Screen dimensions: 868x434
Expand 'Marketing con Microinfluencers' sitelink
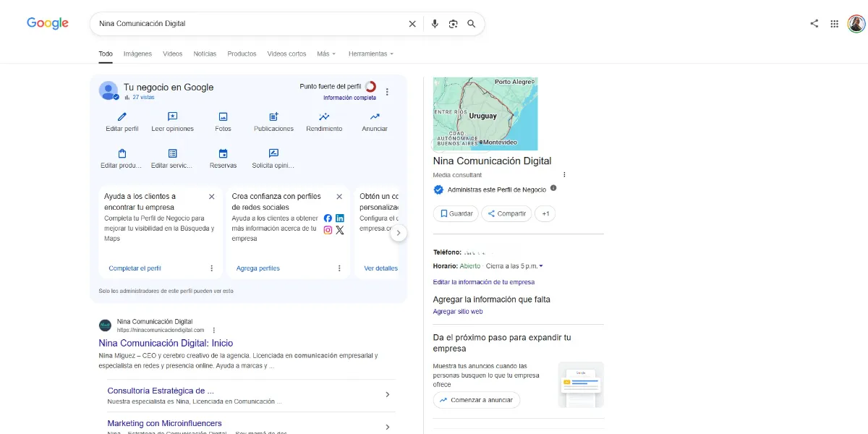(388, 427)
